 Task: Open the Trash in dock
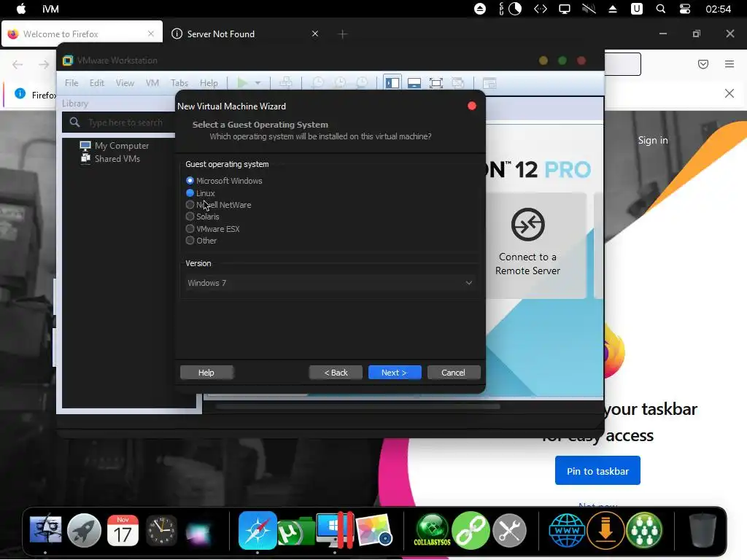pos(703,531)
